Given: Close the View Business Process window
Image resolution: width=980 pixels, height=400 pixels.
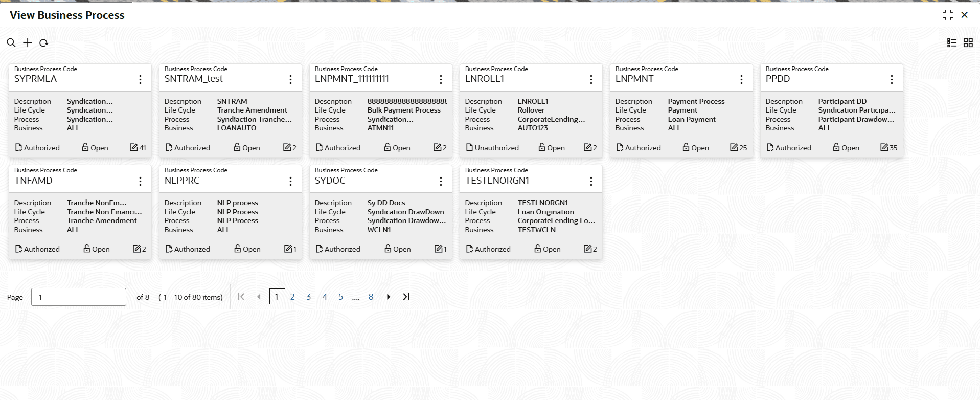Looking at the screenshot, I should (965, 15).
